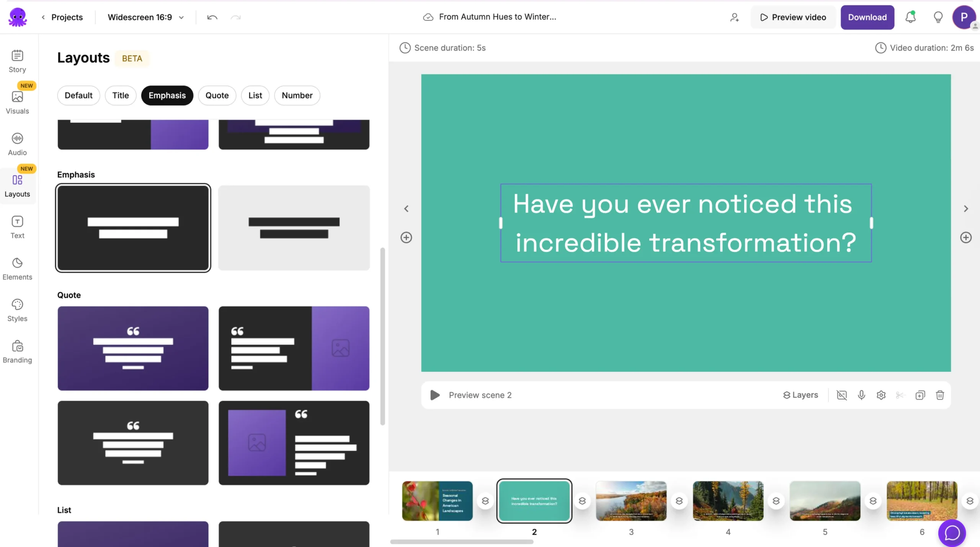Open the Widescreen 16:9 dropdown

tap(145, 17)
